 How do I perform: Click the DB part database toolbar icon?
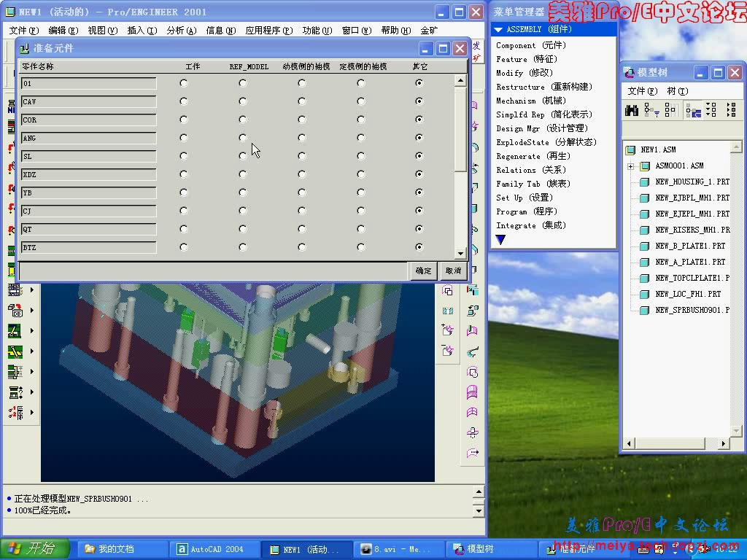pyautogui.click(x=15, y=310)
